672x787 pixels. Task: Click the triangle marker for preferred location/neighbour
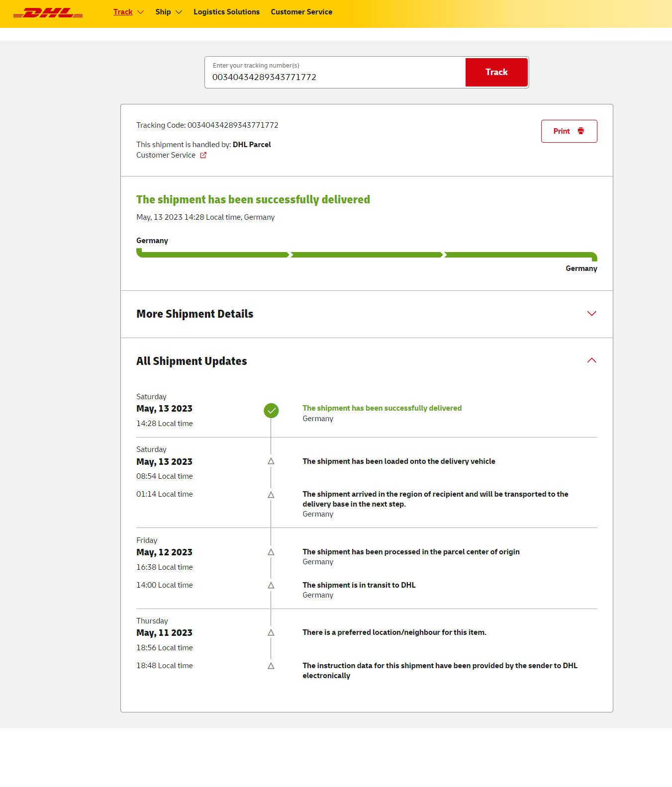tap(271, 633)
